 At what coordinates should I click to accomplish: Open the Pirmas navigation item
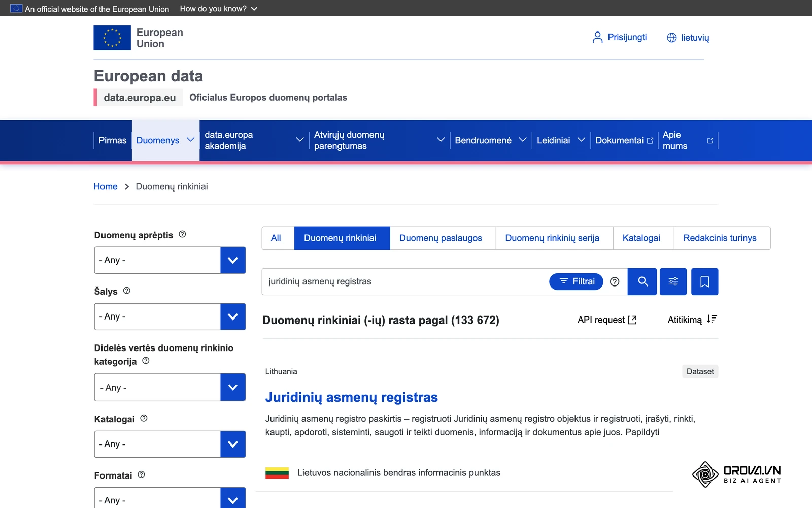point(113,140)
